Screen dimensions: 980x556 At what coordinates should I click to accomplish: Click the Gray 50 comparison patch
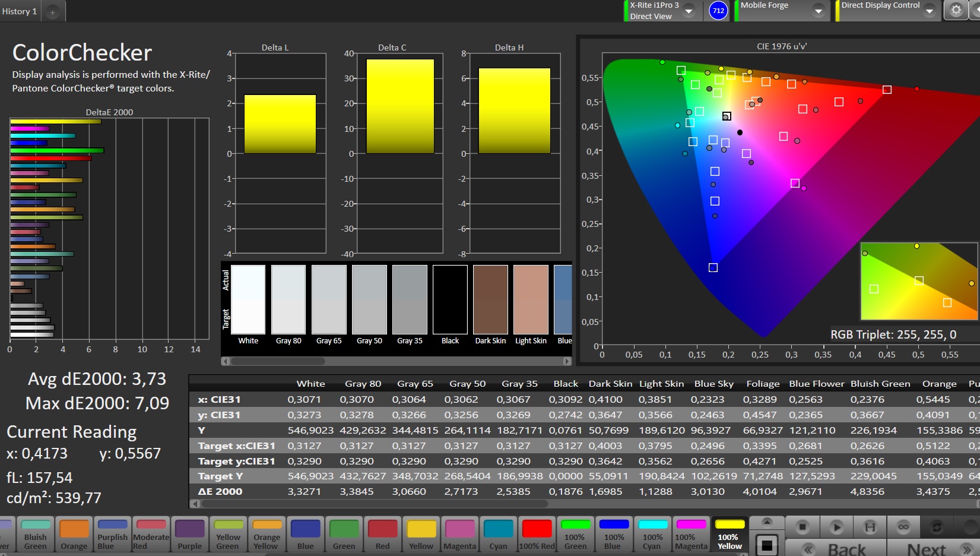[x=369, y=299]
